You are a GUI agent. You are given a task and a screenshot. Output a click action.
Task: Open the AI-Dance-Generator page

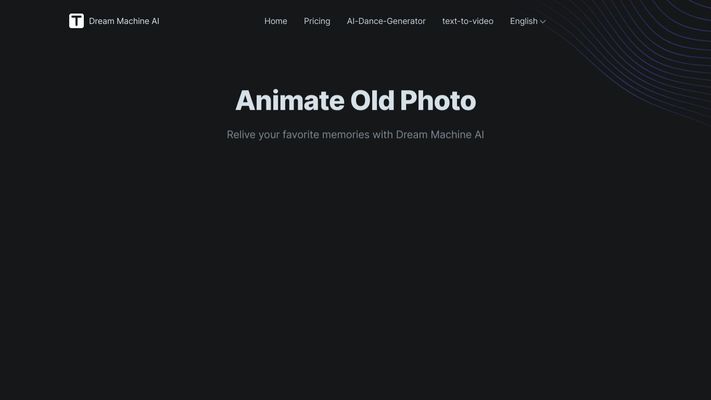386,21
